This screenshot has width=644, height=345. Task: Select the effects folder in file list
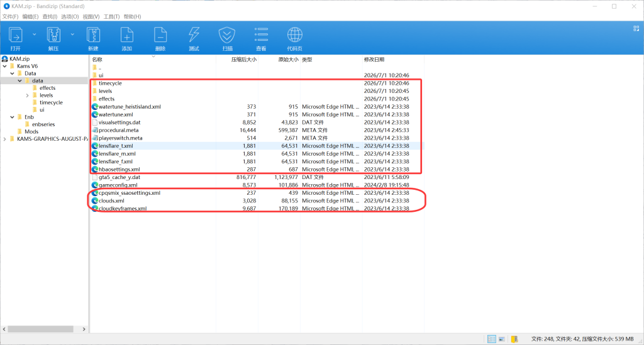pyautogui.click(x=257, y=99)
